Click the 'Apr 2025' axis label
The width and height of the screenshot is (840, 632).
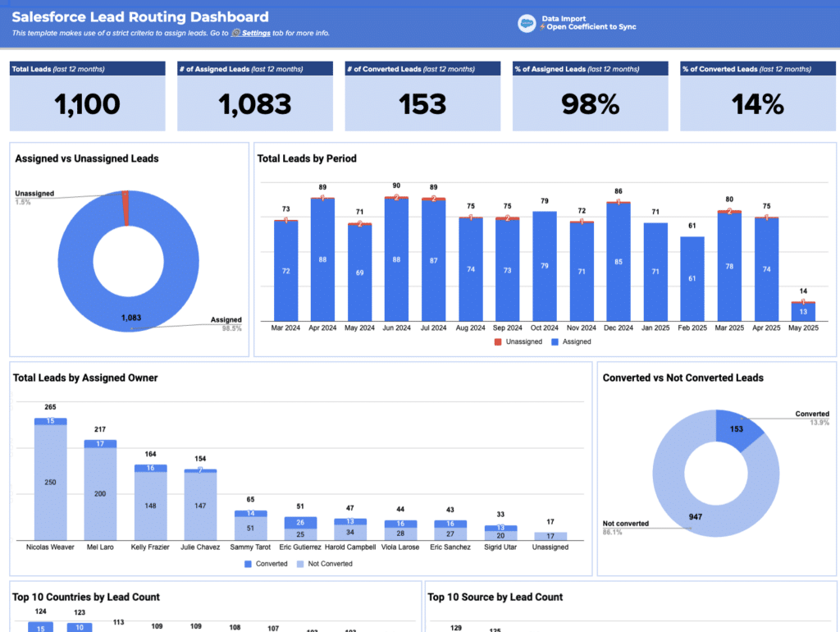[x=766, y=328]
